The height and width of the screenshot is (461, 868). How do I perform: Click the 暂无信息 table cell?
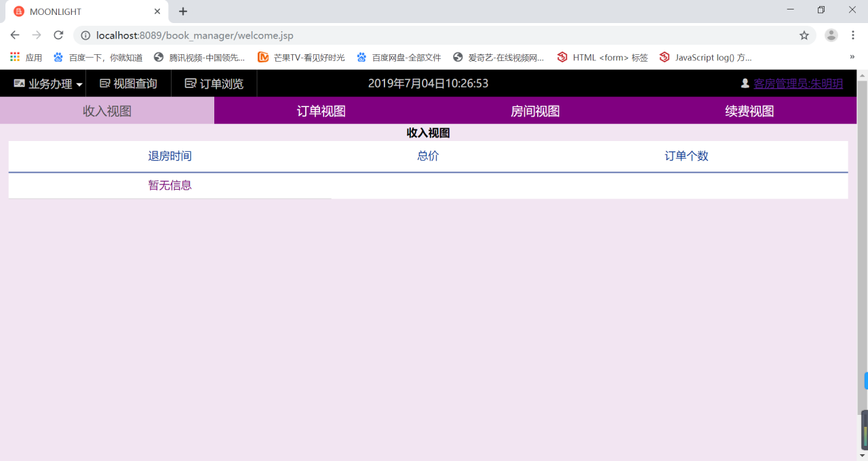170,186
